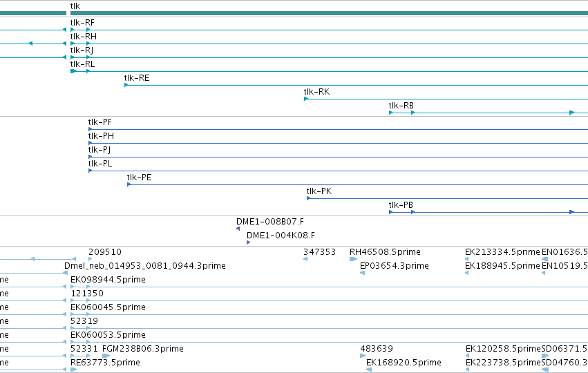The width and height of the screenshot is (588, 373).
Task: Select the tlk-PB protein label
Action: (x=401, y=206)
